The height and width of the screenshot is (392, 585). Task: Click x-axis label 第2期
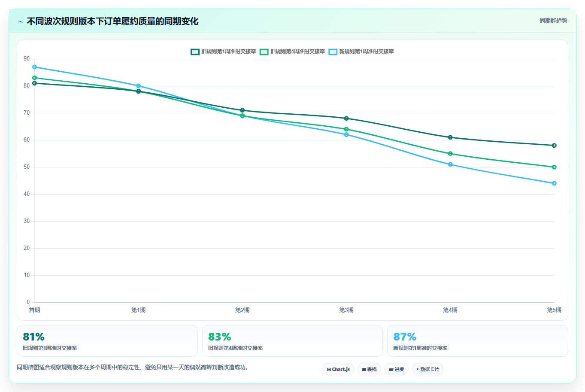(242, 310)
